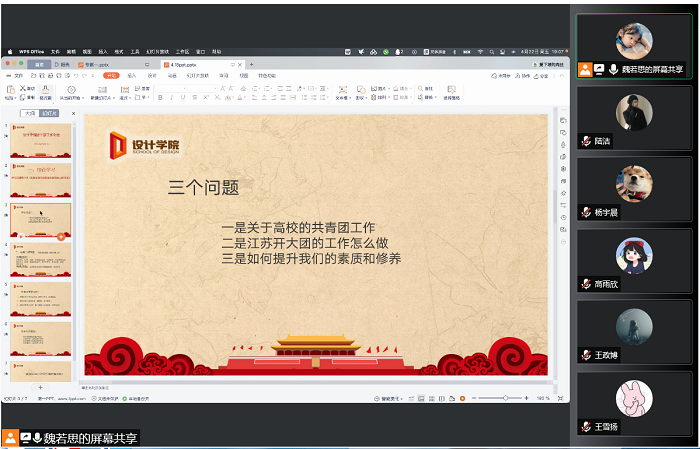Click the Shapes (形状) icon
The width and height of the screenshot is (700, 449).
point(360,92)
